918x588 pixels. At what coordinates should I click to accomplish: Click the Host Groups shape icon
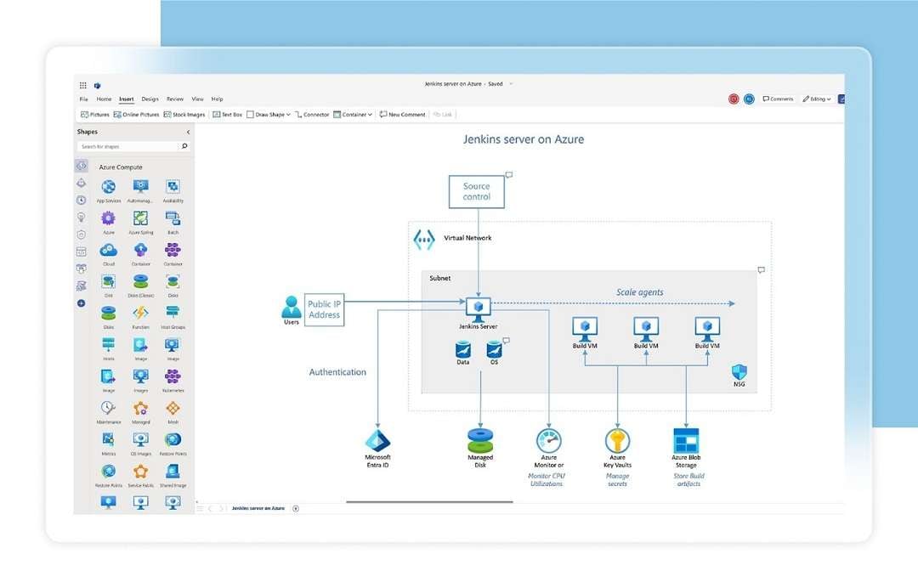click(x=173, y=314)
